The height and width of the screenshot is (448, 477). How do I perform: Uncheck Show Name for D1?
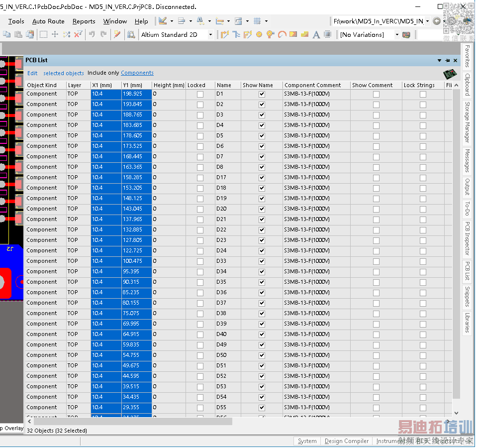[262, 94]
